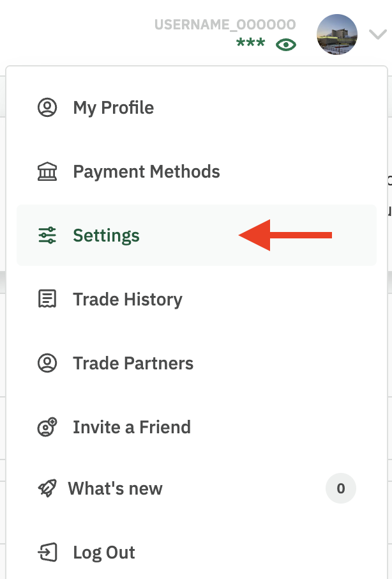Screen dimensions: 392x579
Task: Click the Invite a Friend icon
Action: click(x=47, y=427)
